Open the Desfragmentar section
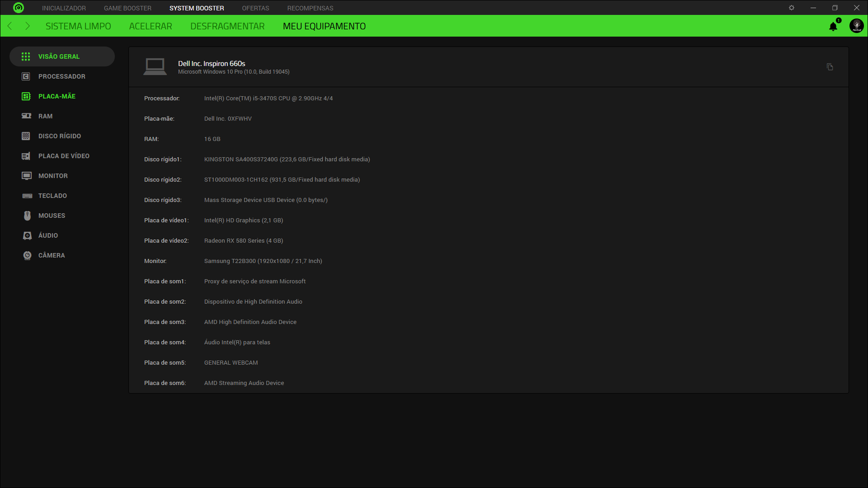The image size is (868, 488). coord(227,26)
